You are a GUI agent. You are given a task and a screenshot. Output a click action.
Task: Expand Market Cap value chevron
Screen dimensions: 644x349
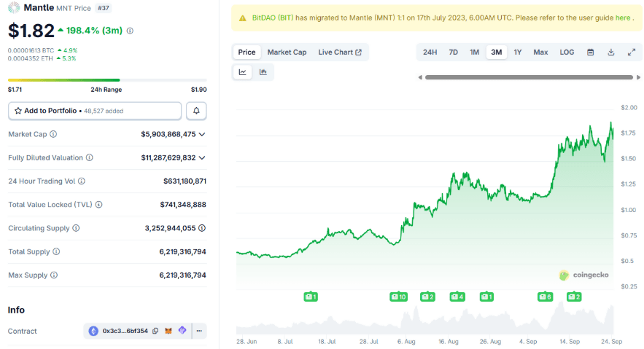pyautogui.click(x=202, y=134)
